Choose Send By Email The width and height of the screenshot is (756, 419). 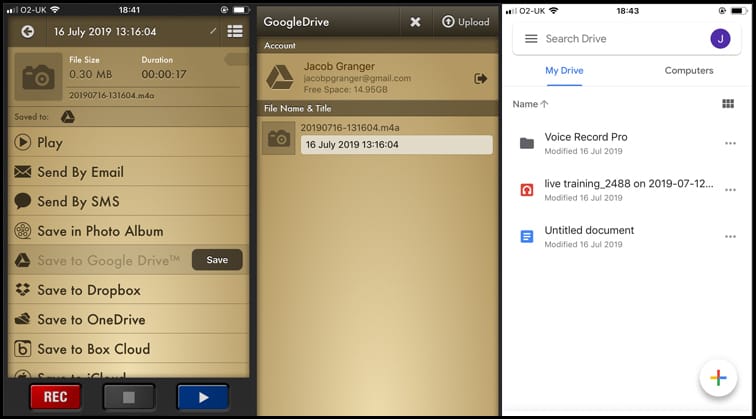click(x=128, y=172)
